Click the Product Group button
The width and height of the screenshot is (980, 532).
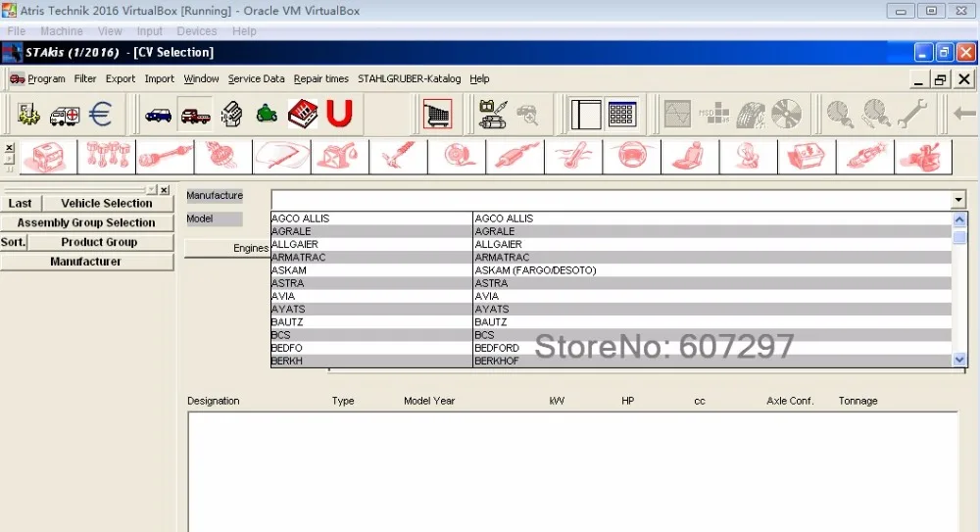tap(99, 242)
